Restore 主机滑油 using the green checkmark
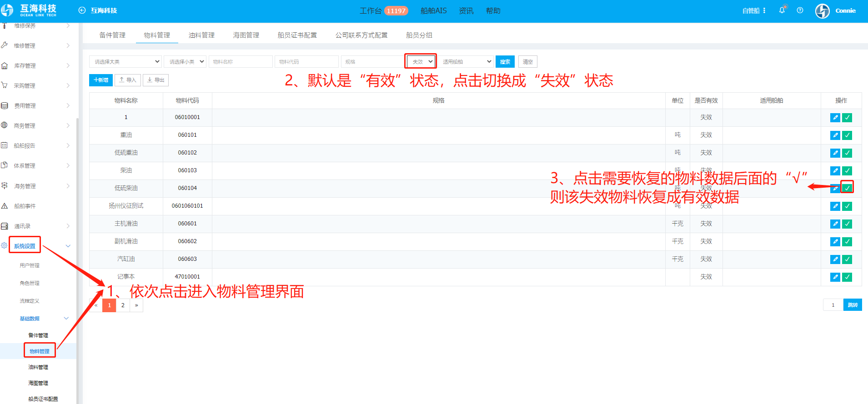This screenshot has height=404, width=868. [847, 224]
